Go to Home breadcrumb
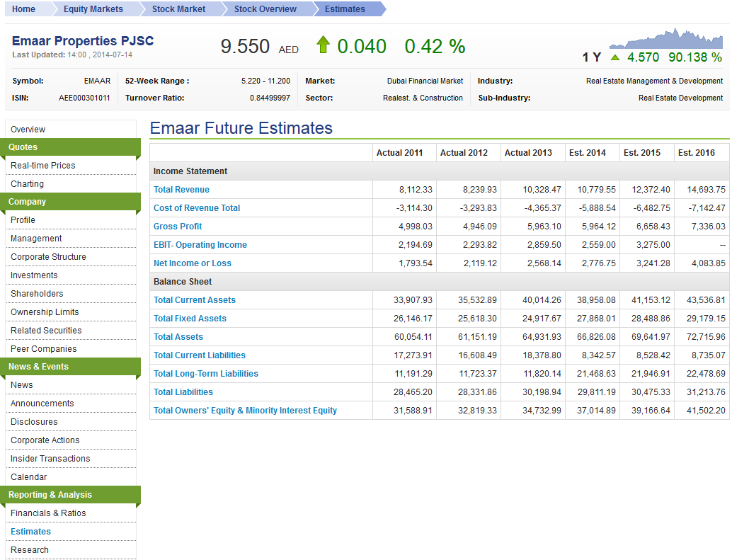732x560 pixels. point(23,9)
